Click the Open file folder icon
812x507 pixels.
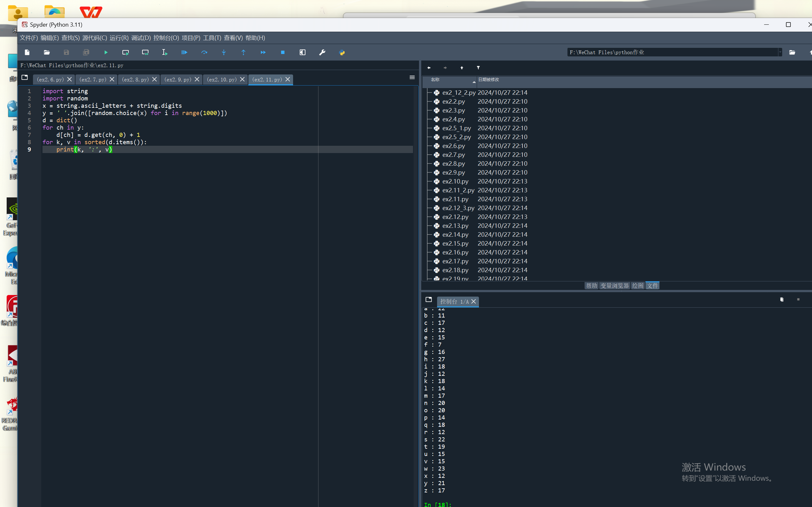tap(47, 52)
